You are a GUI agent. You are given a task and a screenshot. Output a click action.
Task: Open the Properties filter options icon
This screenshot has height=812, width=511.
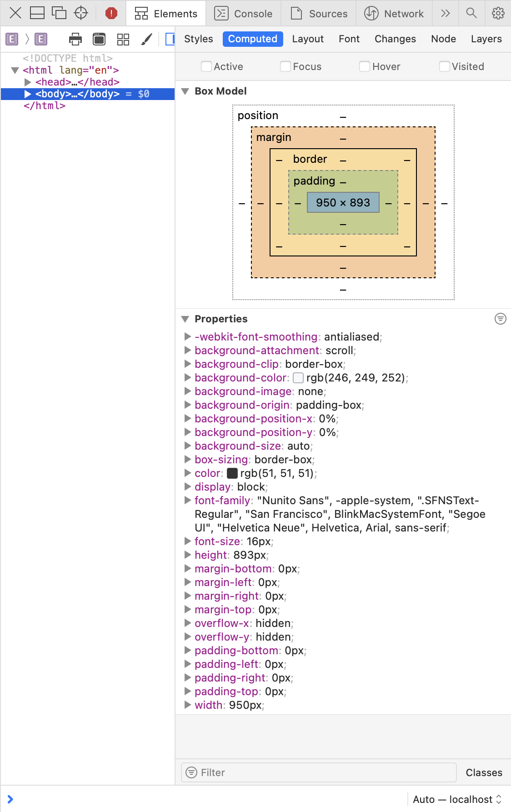[x=500, y=319]
